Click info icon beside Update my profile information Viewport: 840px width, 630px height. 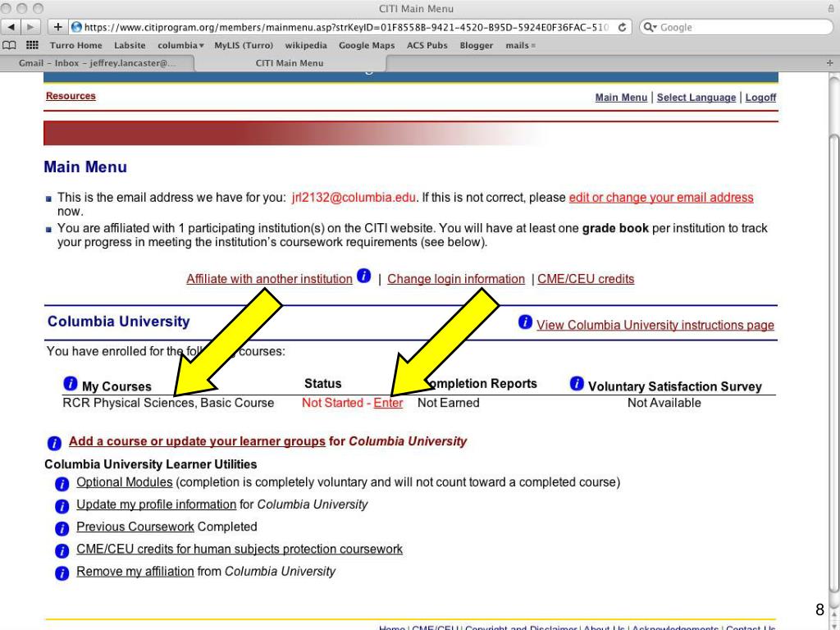coord(62,506)
